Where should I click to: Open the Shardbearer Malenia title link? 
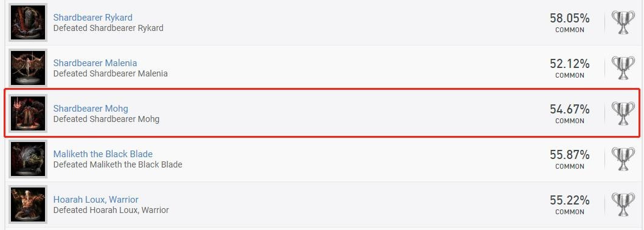[x=95, y=63]
